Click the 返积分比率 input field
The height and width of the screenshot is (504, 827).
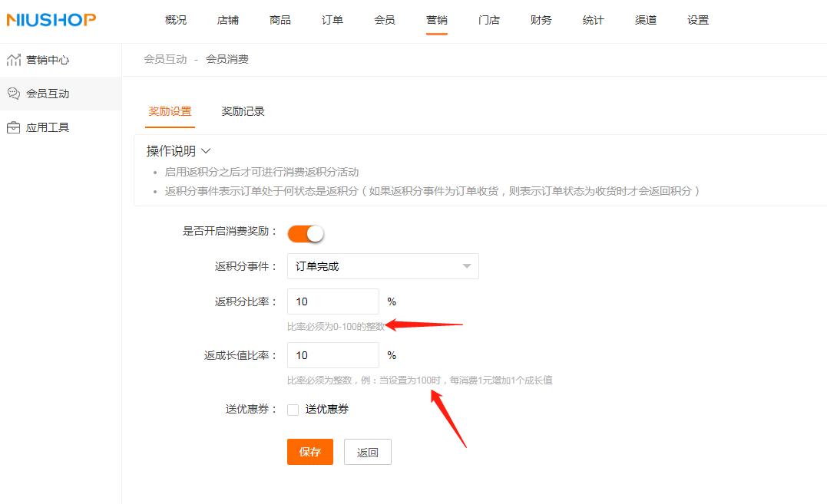coord(332,301)
